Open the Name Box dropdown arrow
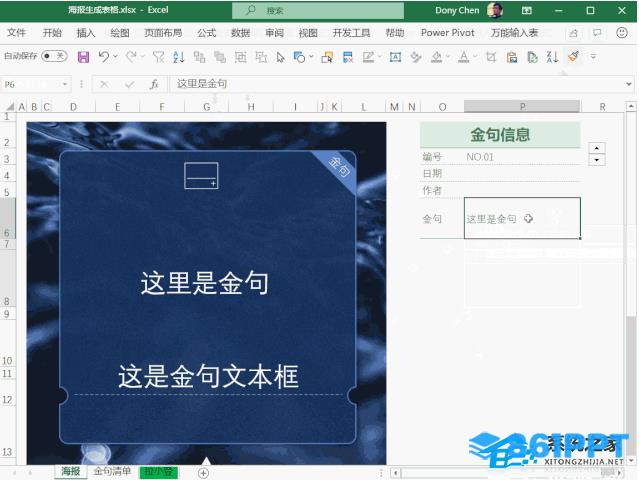The height and width of the screenshot is (480, 639). point(64,84)
